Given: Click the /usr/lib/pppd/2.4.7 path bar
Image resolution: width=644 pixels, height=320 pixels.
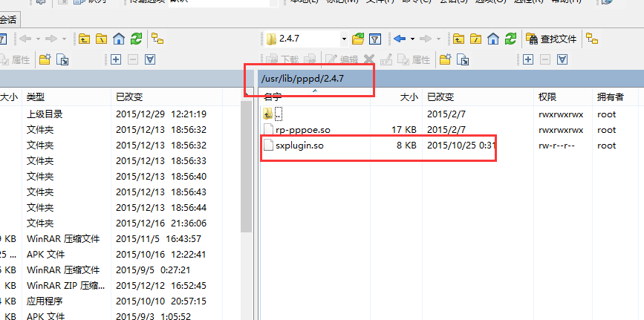Looking at the screenshot, I should pos(452,78).
